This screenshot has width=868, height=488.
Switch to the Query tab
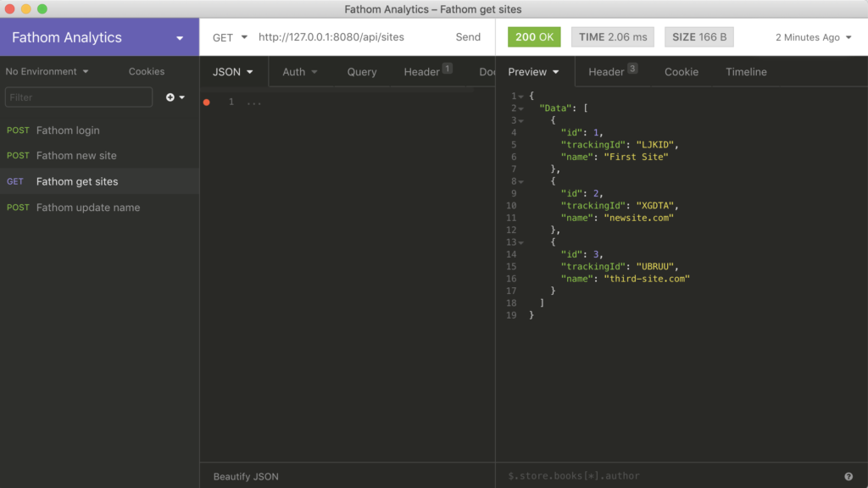pyautogui.click(x=362, y=72)
